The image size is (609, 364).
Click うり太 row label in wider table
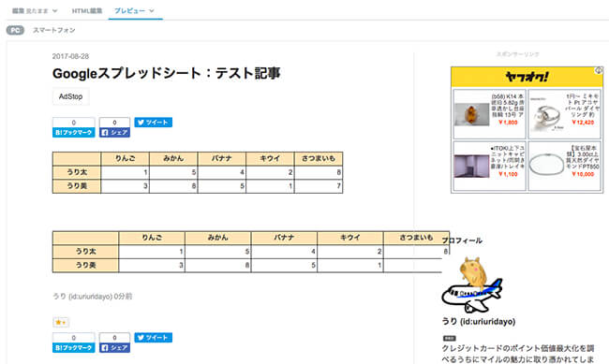[86, 252]
